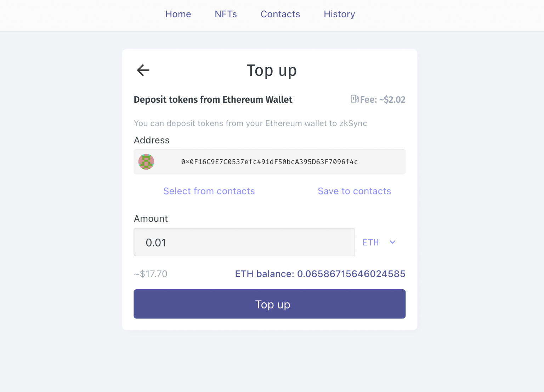This screenshot has height=392, width=544.
Task: Expand the chevron next to ETH
Action: (392, 242)
